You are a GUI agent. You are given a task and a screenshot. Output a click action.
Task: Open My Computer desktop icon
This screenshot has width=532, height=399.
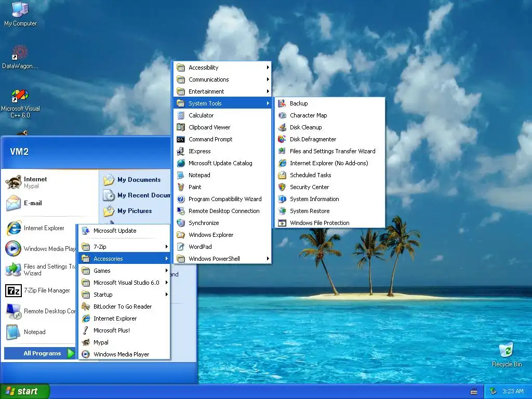20,14
